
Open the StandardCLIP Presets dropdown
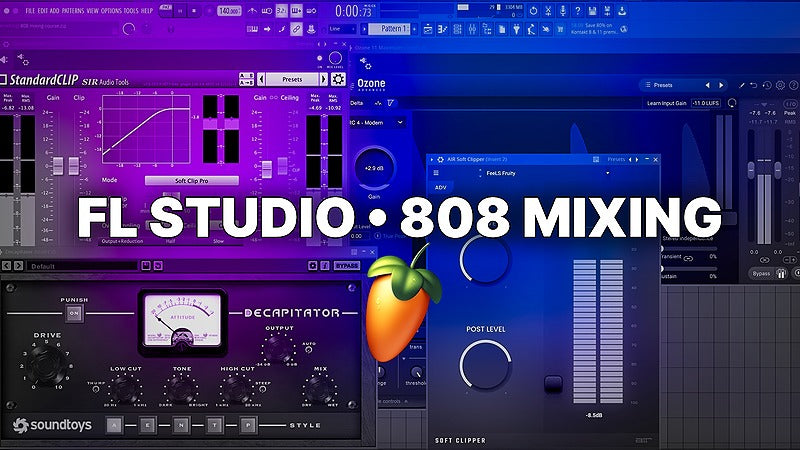[x=292, y=79]
